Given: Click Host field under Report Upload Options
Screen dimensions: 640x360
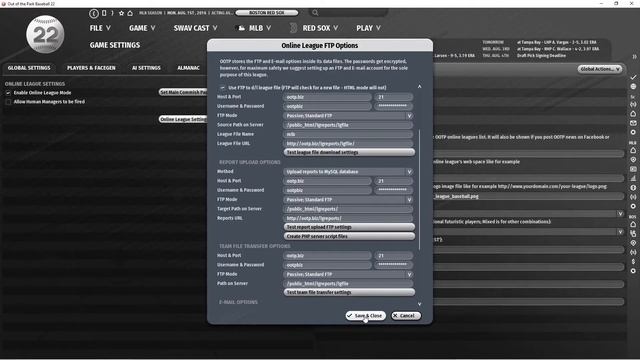Looking at the screenshot, I should click(x=327, y=181).
